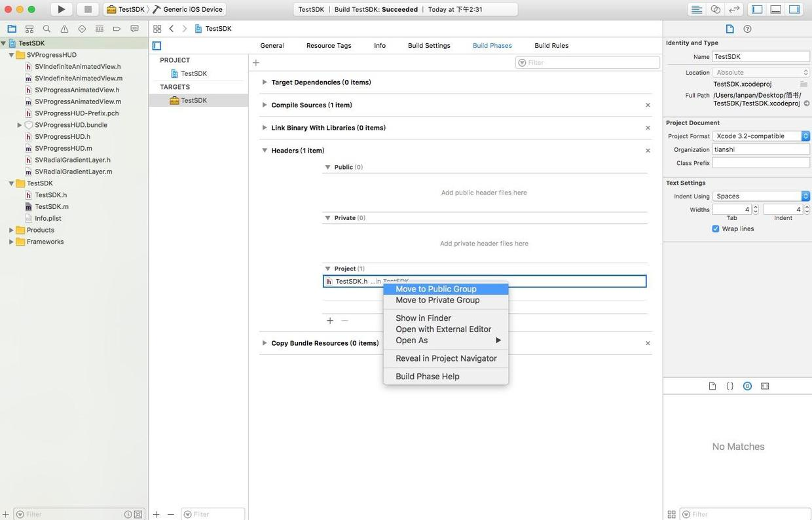The height and width of the screenshot is (520, 812).
Task: Select Reveal in Project Navigator
Action: pyautogui.click(x=446, y=358)
